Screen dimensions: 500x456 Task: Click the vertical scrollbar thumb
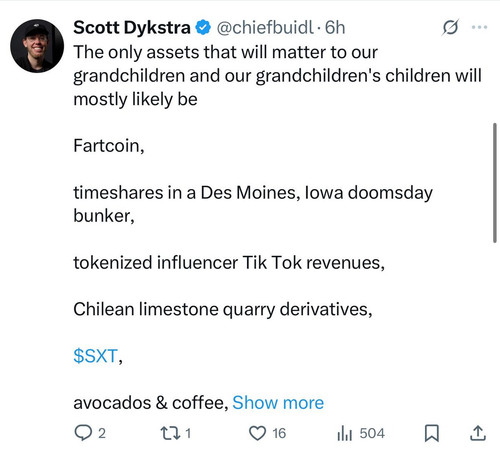[495, 183]
